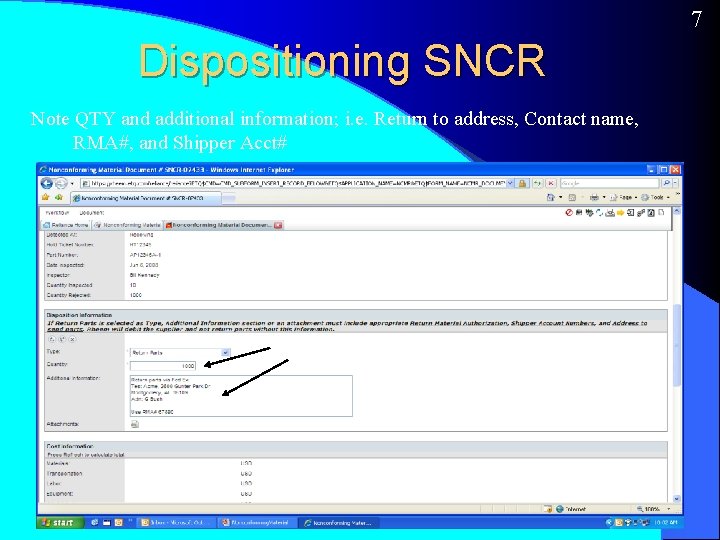Click the round X delete icon under Disposition Information
720x540 pixels.
(x=73, y=339)
